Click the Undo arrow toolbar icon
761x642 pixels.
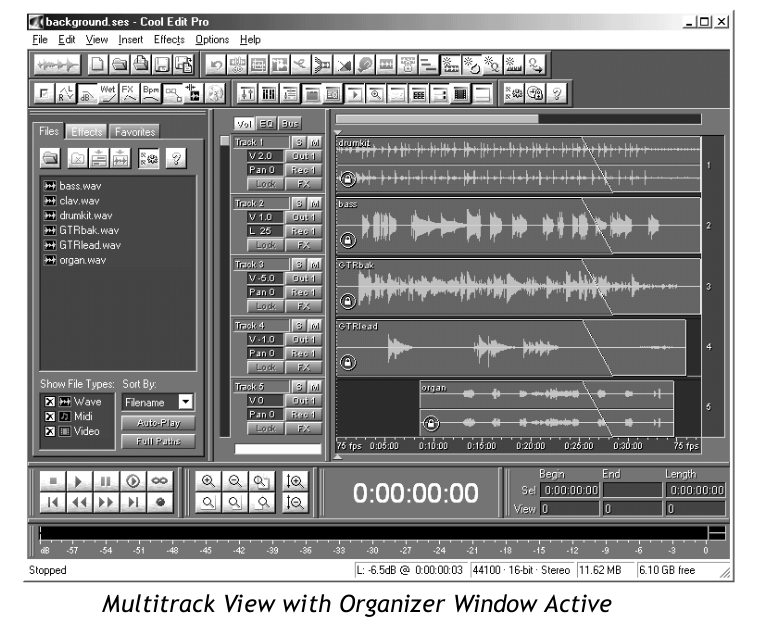click(x=216, y=65)
